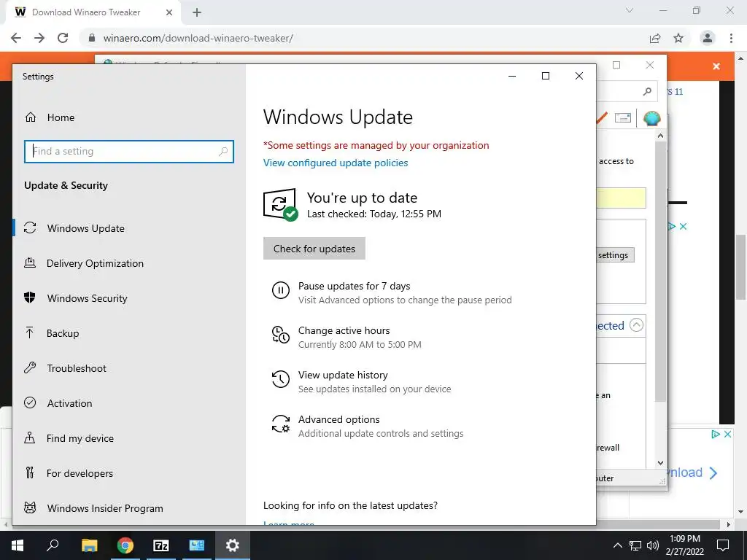Open the notification center icon

723,545
